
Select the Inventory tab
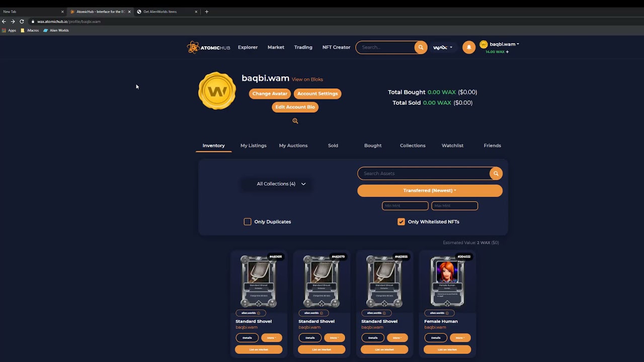coord(214,145)
